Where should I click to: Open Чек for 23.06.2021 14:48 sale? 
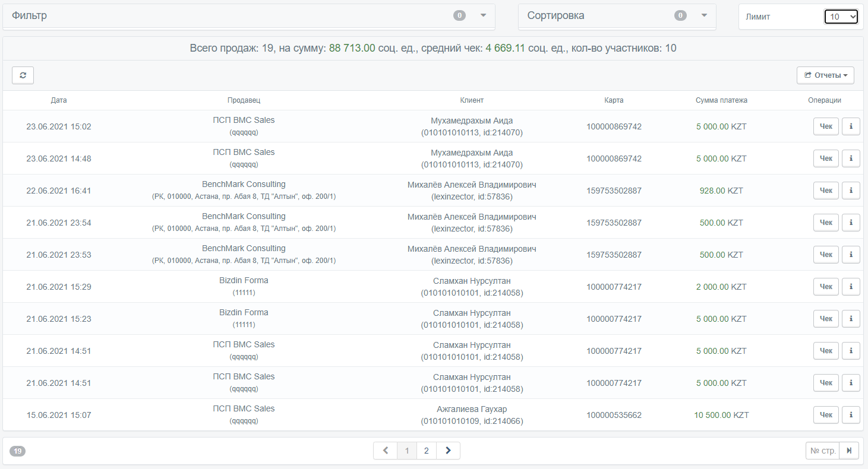[826, 159]
